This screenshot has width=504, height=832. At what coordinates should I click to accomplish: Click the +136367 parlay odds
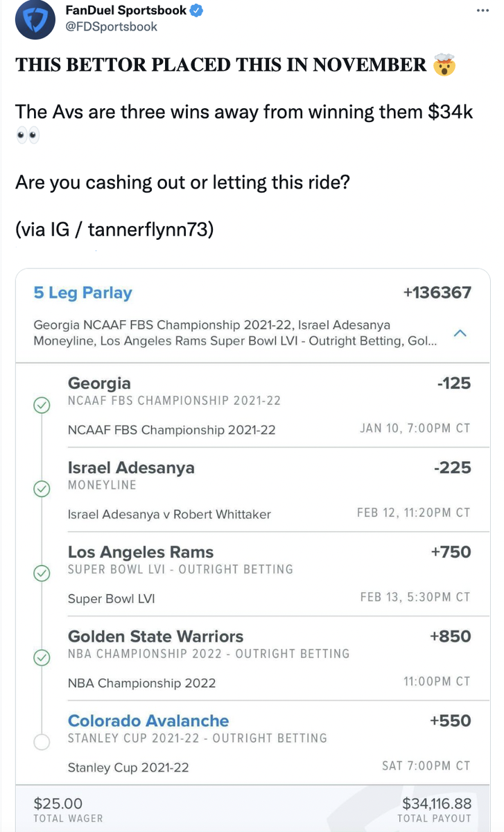pyautogui.click(x=437, y=293)
